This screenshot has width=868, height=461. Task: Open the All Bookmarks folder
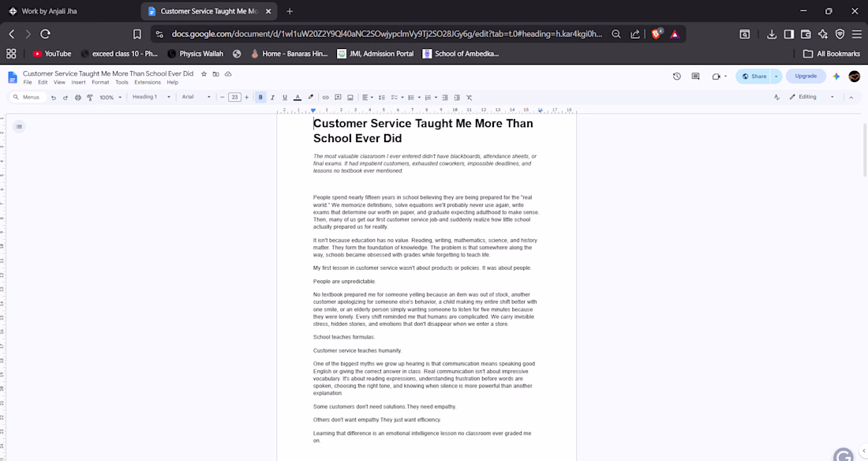tap(832, 54)
